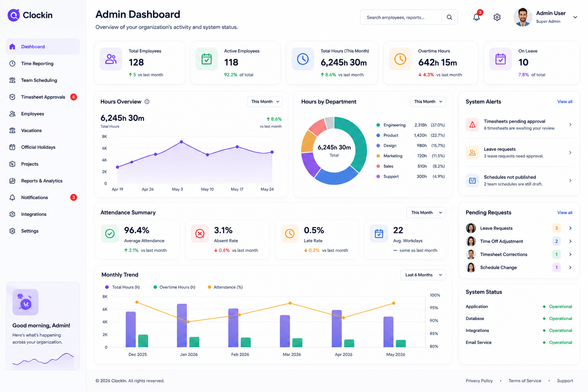
Task: Open the Terms of Service footer link
Action: click(x=525, y=381)
